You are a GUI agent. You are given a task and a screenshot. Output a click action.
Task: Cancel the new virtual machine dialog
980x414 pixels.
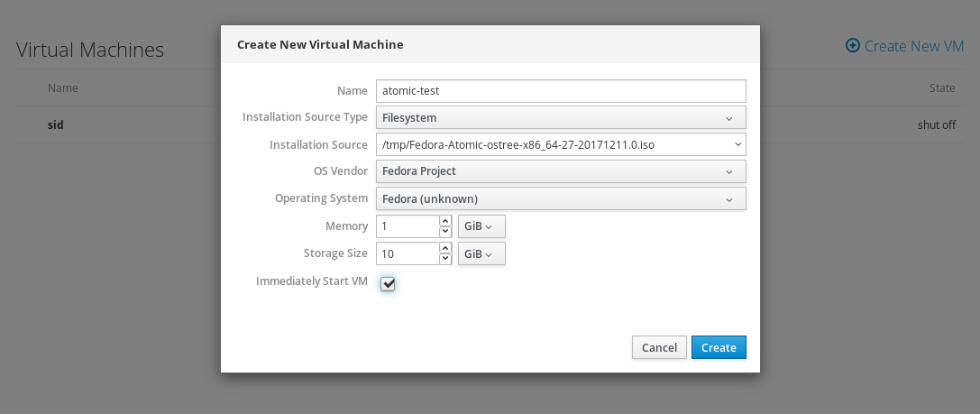[x=659, y=347]
